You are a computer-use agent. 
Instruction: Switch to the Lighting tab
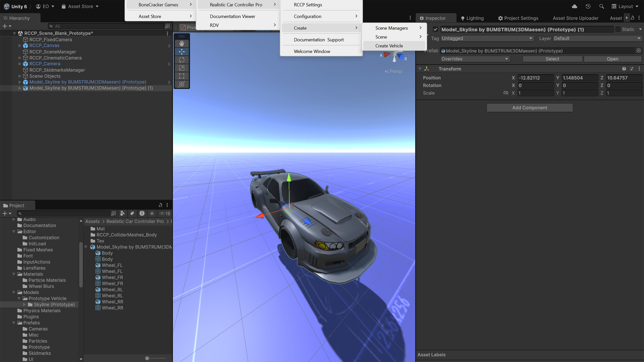(x=472, y=18)
